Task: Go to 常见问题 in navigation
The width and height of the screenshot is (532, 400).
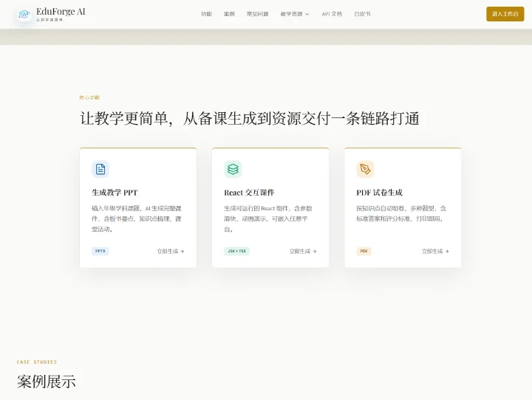Action: tap(258, 14)
